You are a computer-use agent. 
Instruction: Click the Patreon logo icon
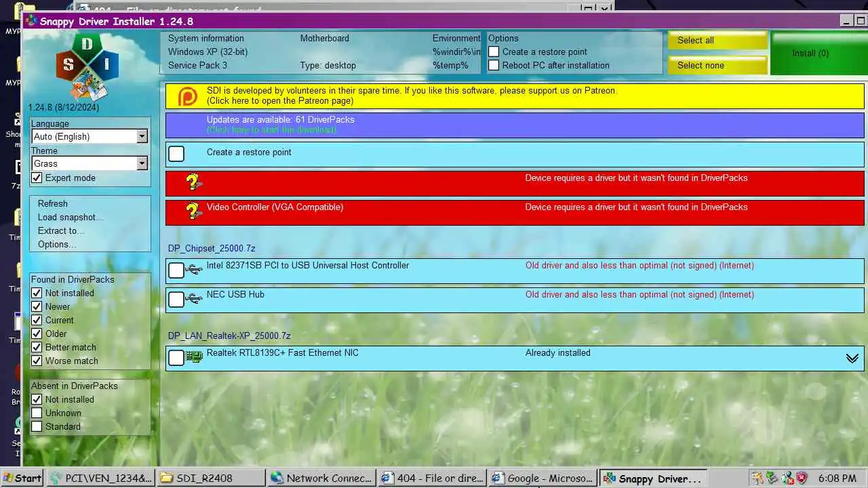188,96
